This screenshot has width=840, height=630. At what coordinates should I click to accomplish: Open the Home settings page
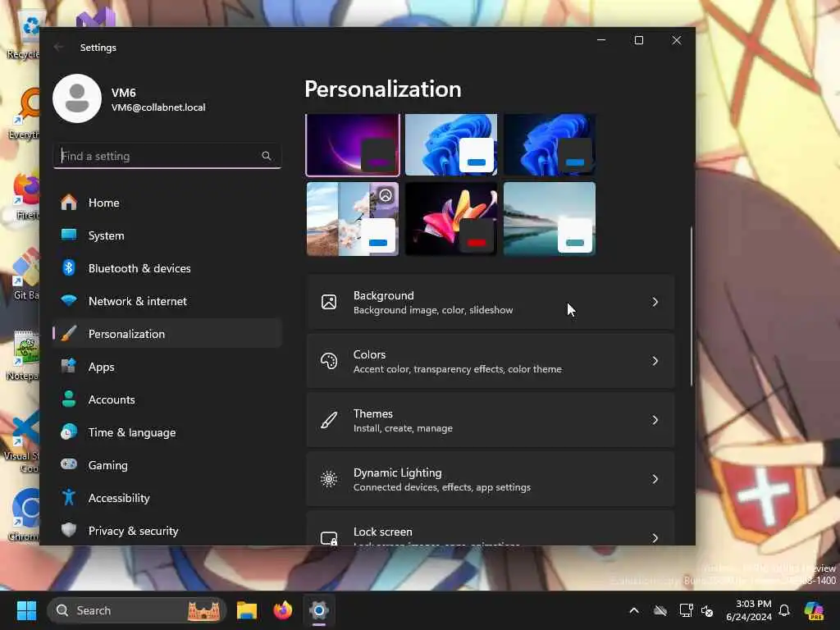(x=167, y=203)
